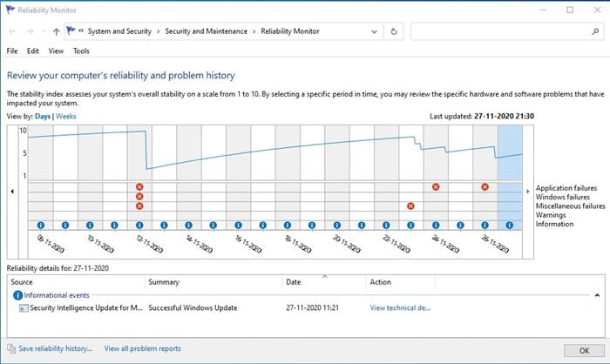Open the Tools menu
The height and width of the screenshot is (364, 610).
click(81, 51)
